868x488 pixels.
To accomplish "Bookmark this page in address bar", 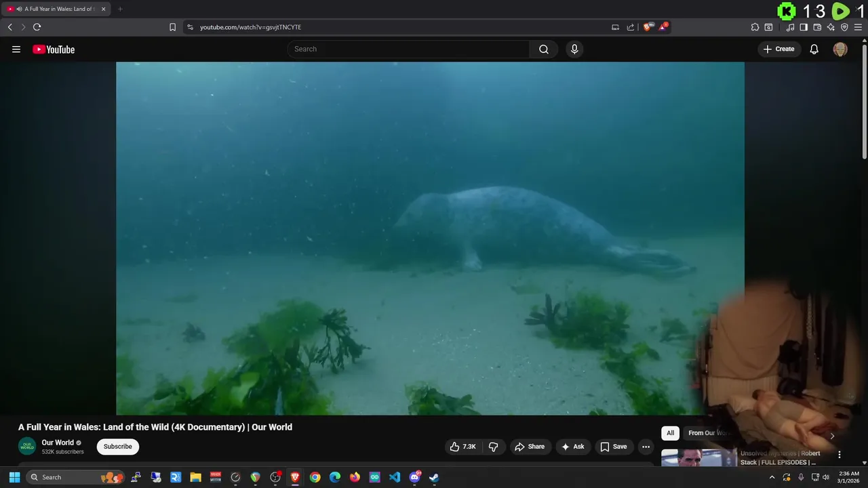I will pyautogui.click(x=172, y=27).
